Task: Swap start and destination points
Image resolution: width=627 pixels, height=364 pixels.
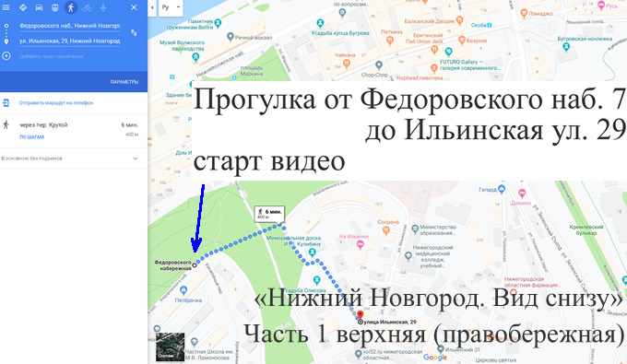Action: point(134,33)
